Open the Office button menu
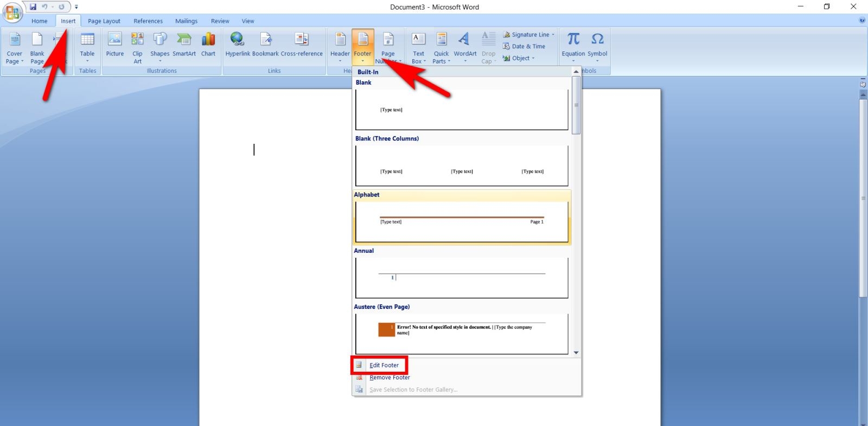The image size is (868, 426). pos(12,12)
